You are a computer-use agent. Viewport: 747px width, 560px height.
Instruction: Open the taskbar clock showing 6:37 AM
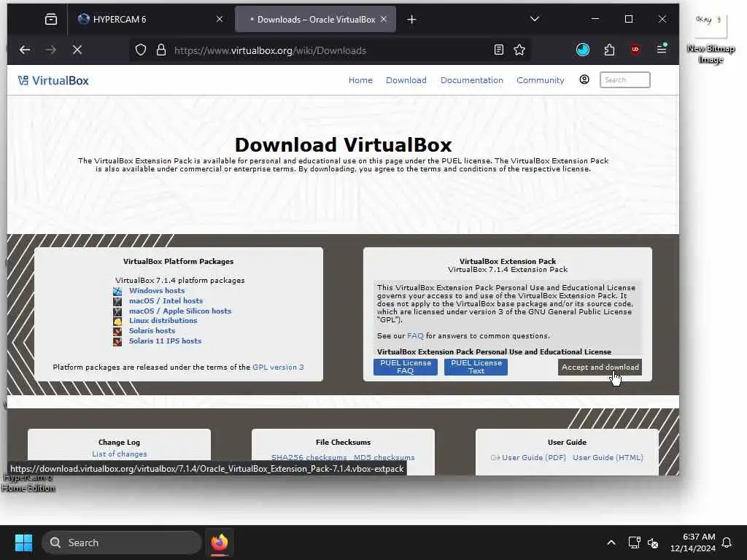tap(693, 542)
